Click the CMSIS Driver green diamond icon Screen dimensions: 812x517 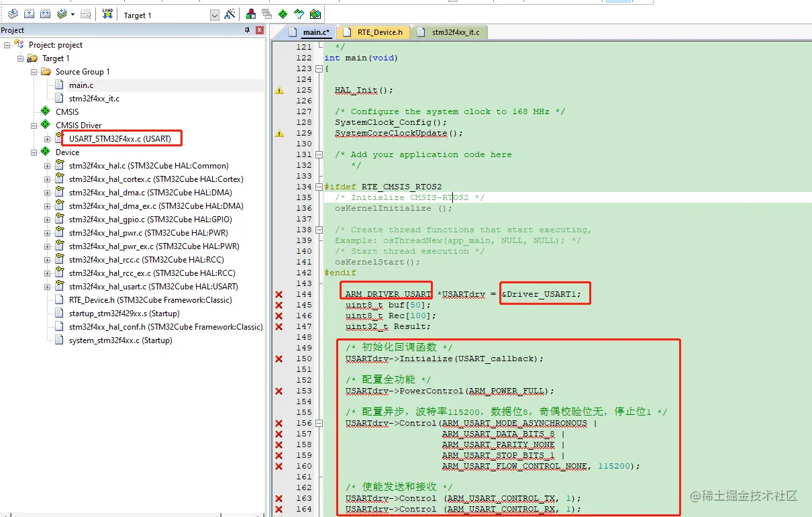pos(45,125)
